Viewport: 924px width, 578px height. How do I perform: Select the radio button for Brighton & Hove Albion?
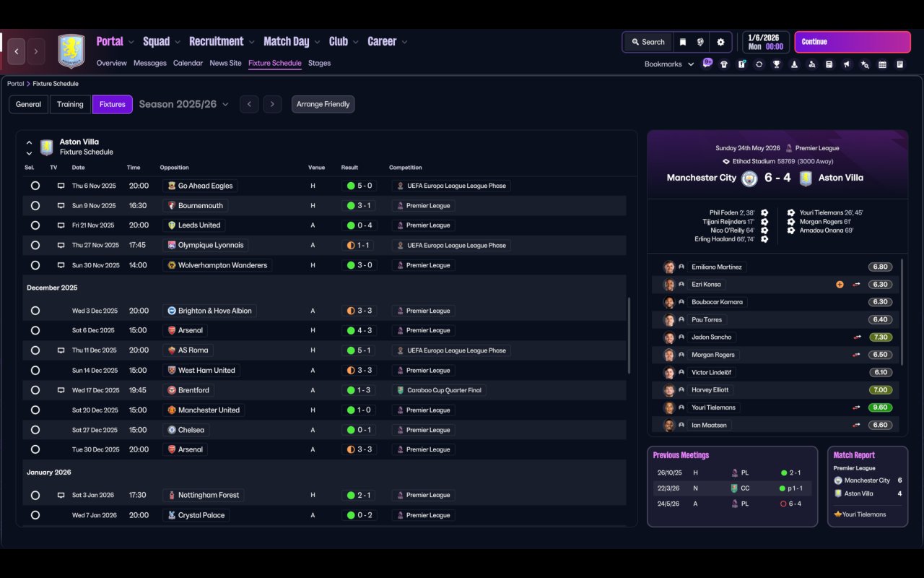click(x=35, y=311)
